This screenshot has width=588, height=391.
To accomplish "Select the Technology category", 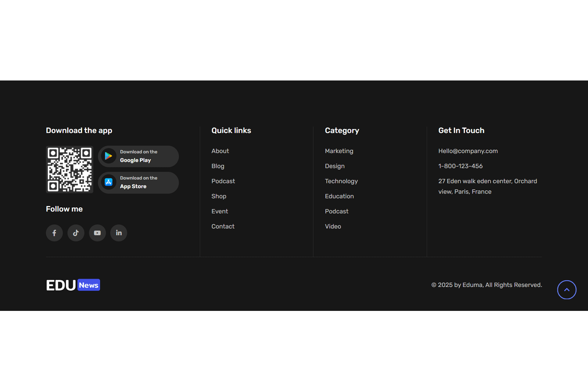I will click(341, 181).
